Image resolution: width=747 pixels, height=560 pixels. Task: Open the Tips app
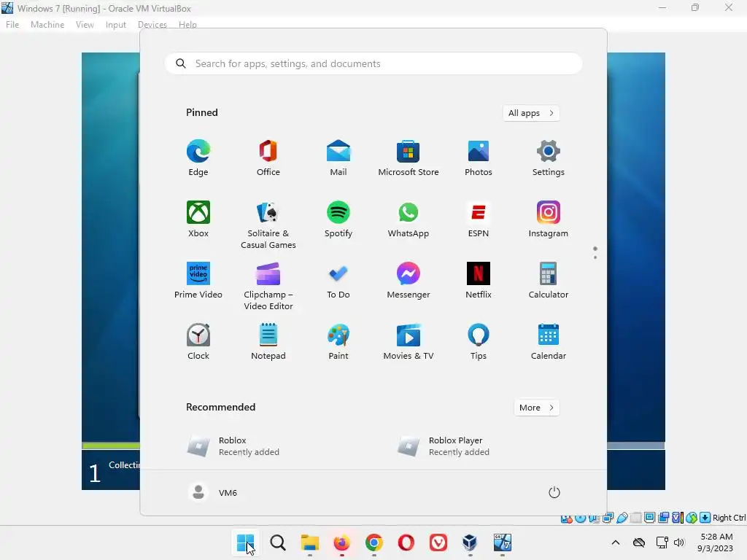click(479, 342)
